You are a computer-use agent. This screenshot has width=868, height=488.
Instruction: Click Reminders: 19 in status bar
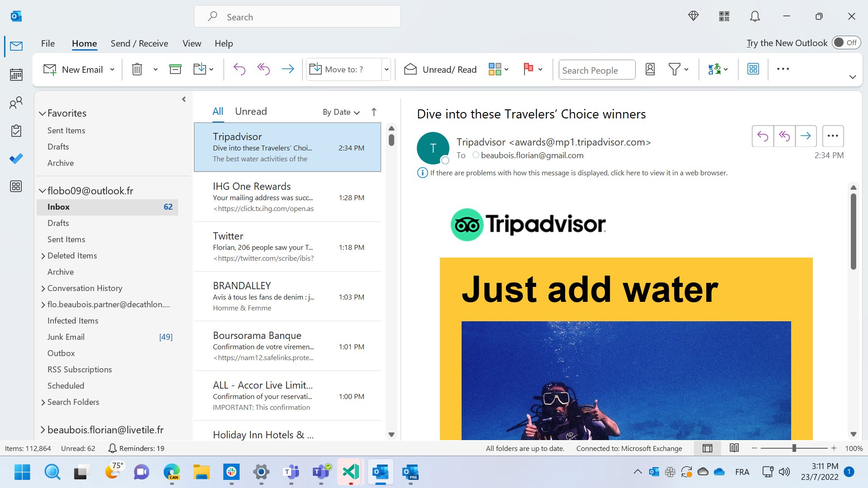point(137,448)
